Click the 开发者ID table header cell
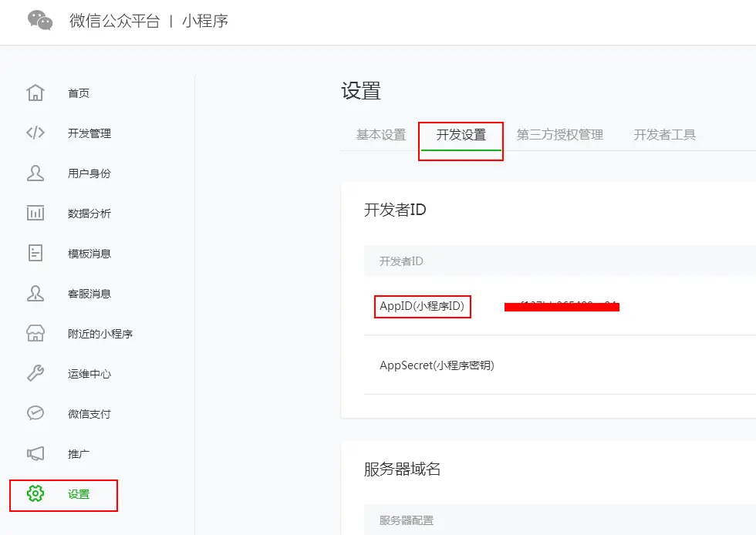 pos(401,261)
